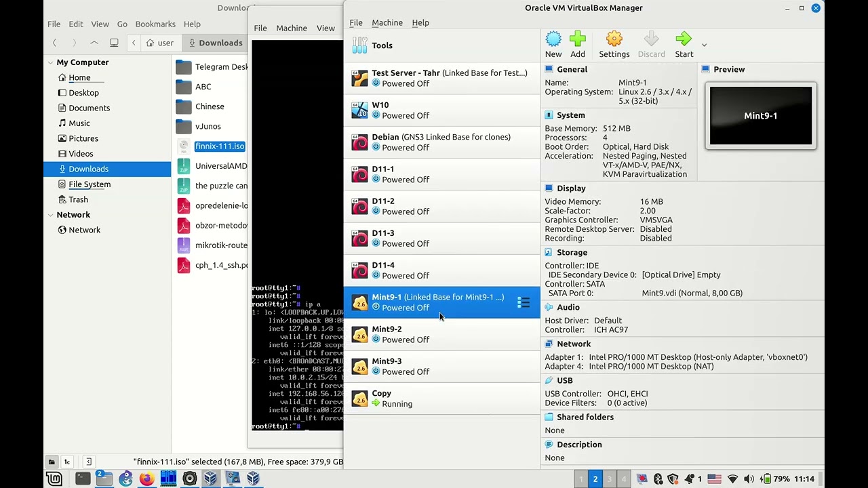
Task: Open the VirtualBox File menu
Action: click(356, 22)
